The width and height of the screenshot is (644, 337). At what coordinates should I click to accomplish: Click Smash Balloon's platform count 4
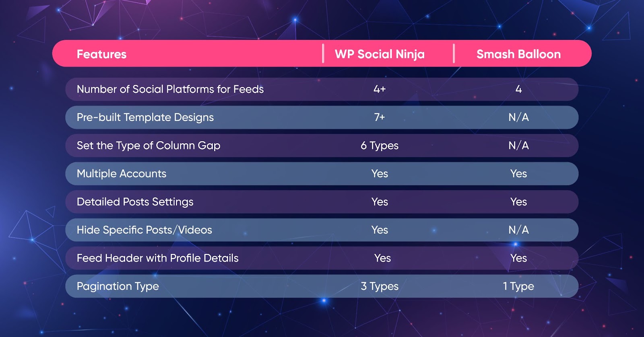[x=518, y=89]
